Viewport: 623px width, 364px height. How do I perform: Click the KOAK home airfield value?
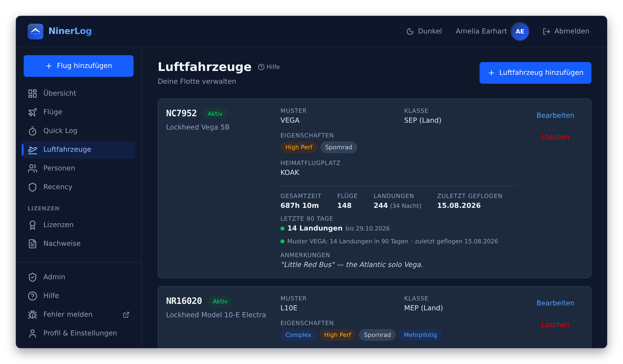tap(290, 173)
